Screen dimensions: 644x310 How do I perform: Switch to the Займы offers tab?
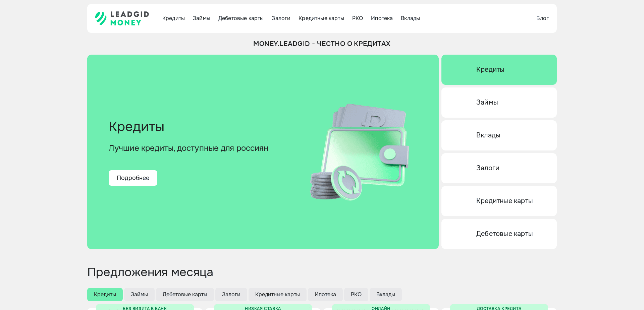click(x=139, y=295)
